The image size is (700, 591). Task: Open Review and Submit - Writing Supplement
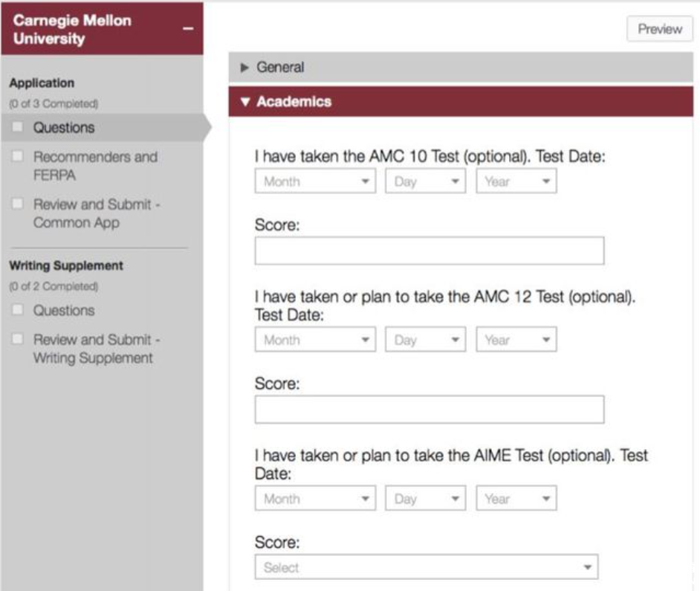97,349
